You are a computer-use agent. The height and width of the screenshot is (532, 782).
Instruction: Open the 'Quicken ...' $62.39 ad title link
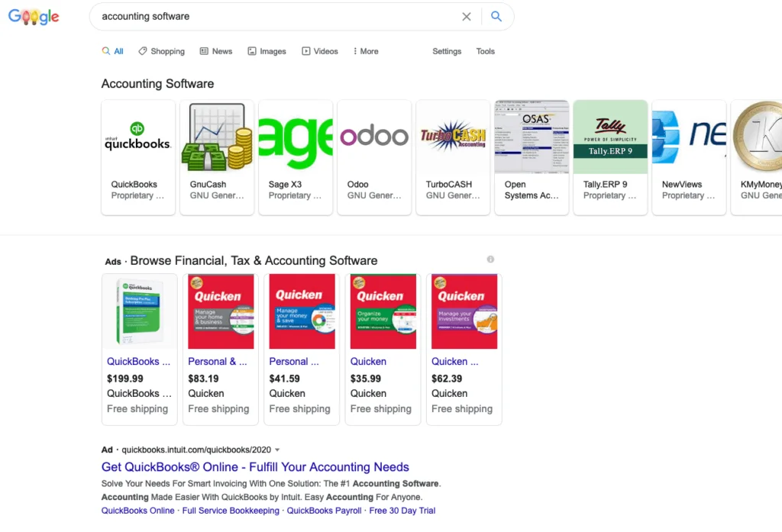tap(455, 362)
